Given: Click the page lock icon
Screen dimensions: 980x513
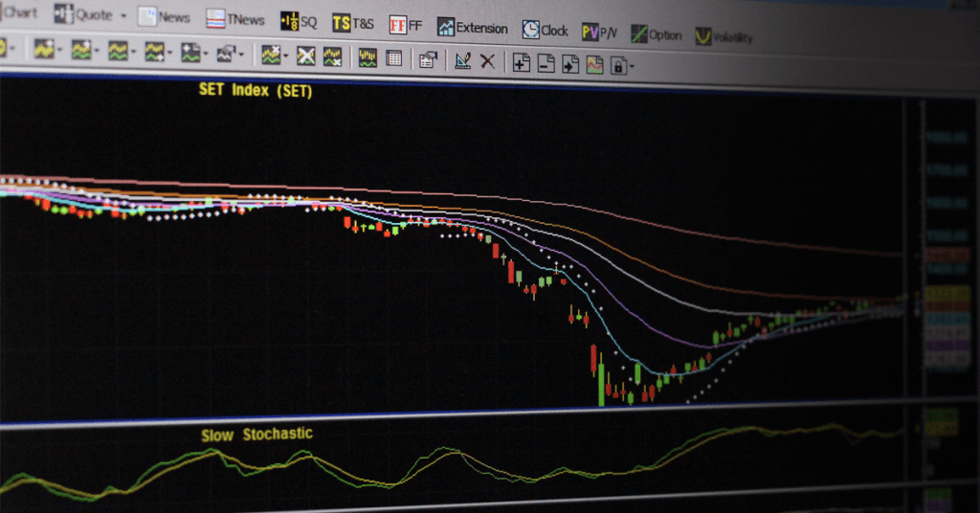Looking at the screenshot, I should (618, 66).
